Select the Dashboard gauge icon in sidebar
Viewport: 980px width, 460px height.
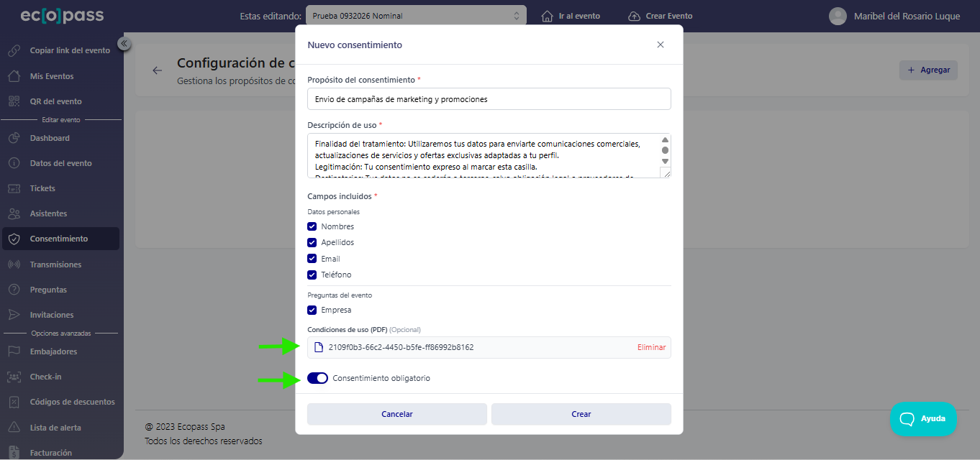(x=15, y=137)
